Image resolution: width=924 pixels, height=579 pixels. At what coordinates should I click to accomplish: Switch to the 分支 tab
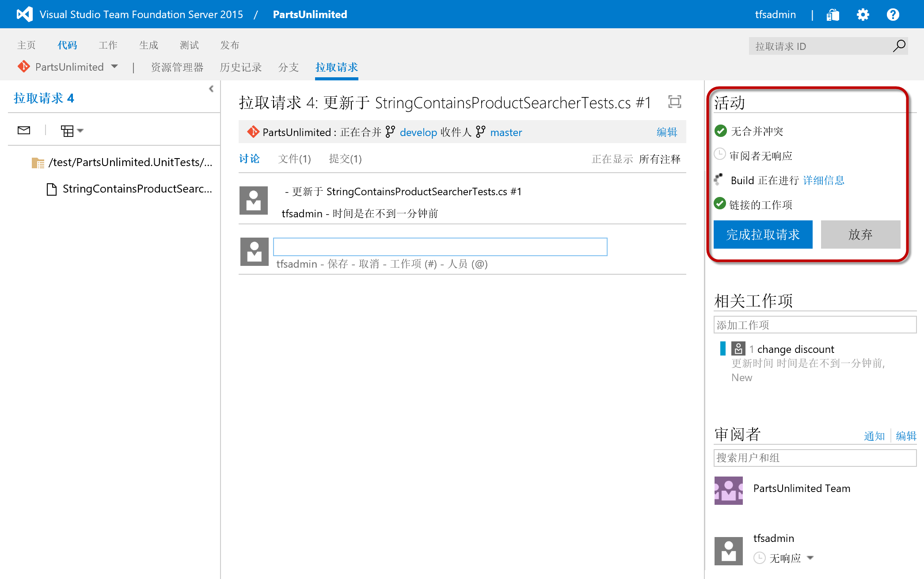(289, 67)
